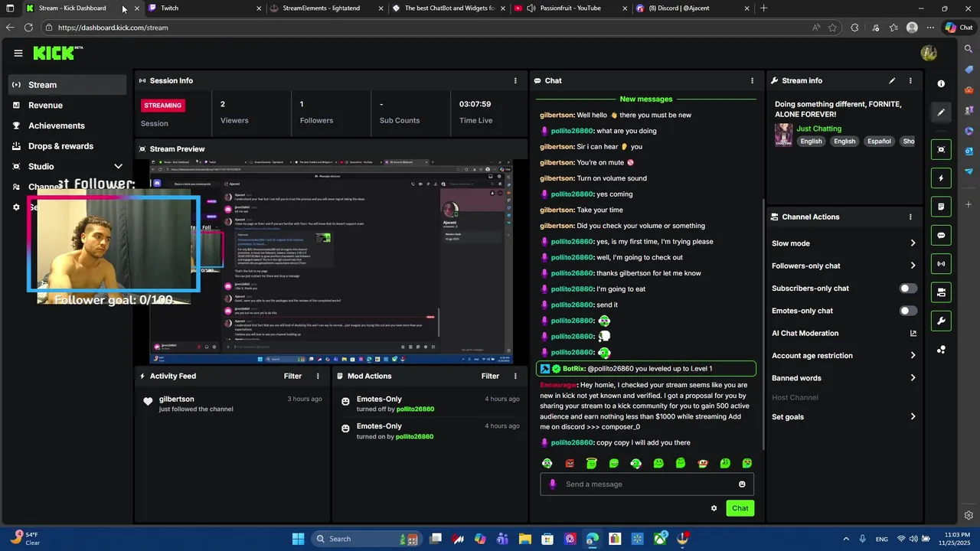Click the lightning bolt icon in right toolbar
The height and width of the screenshot is (551, 980).
coord(941,178)
